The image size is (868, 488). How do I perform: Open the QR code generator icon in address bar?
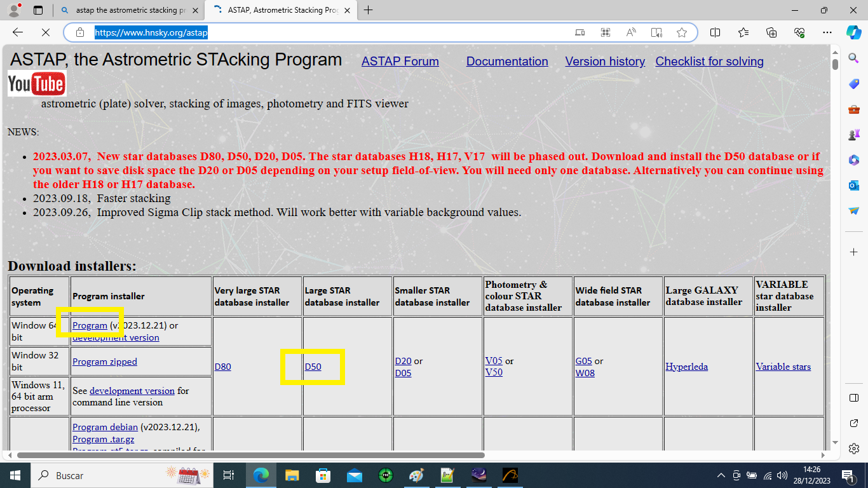click(606, 32)
